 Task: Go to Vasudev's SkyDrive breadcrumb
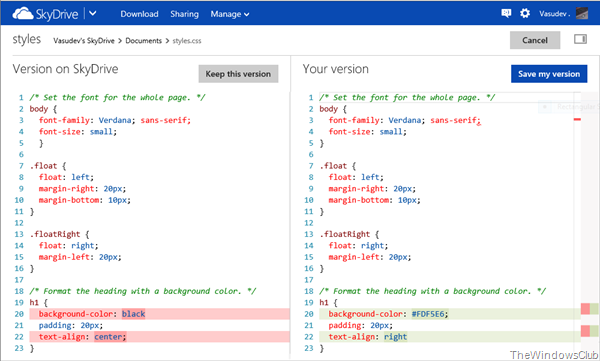coord(84,41)
